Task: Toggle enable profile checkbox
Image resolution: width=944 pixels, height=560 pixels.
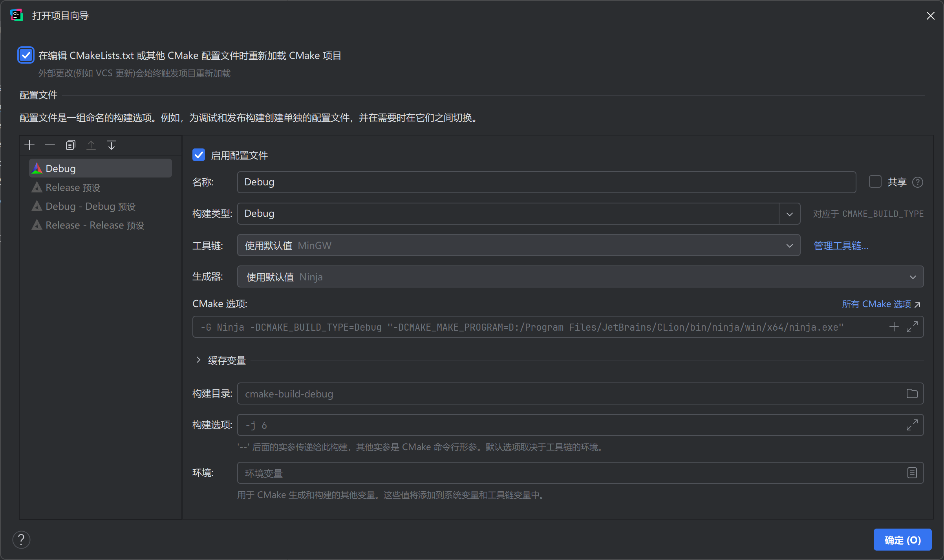Action: click(199, 155)
